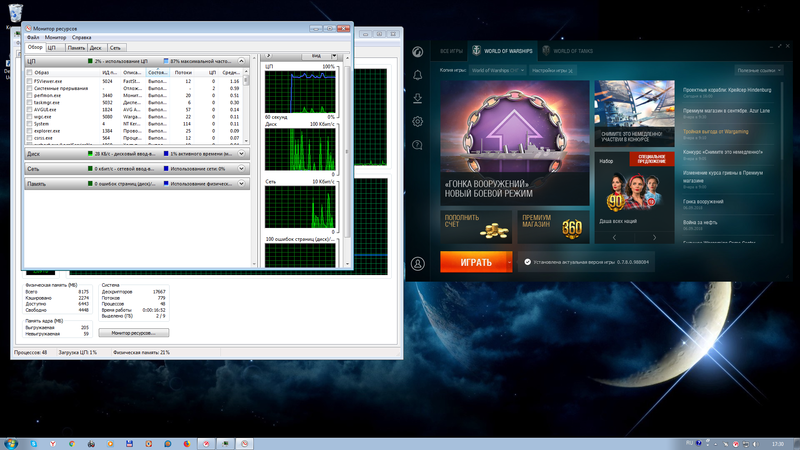Switch to Диск tab
The width and height of the screenshot is (800, 450).
point(96,47)
